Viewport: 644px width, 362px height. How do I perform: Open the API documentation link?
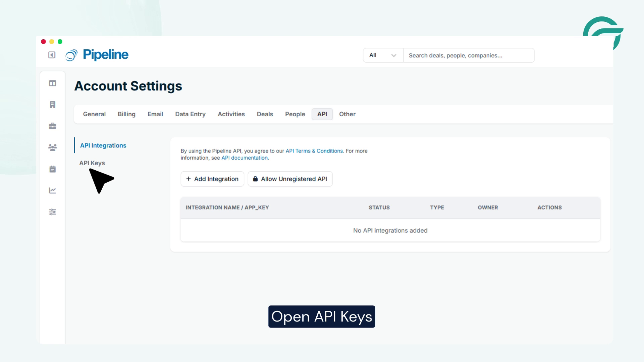(244, 158)
